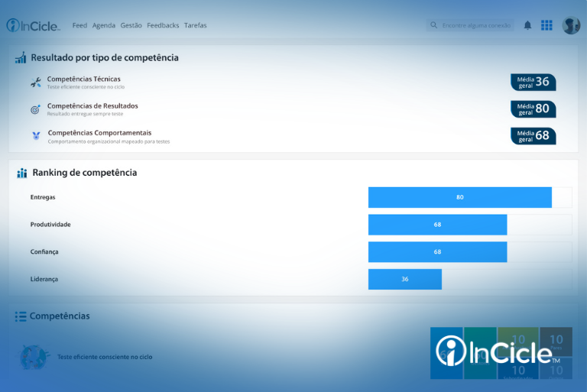The height and width of the screenshot is (392, 587).
Task: Open the Feed menu item
Action: coord(79,25)
